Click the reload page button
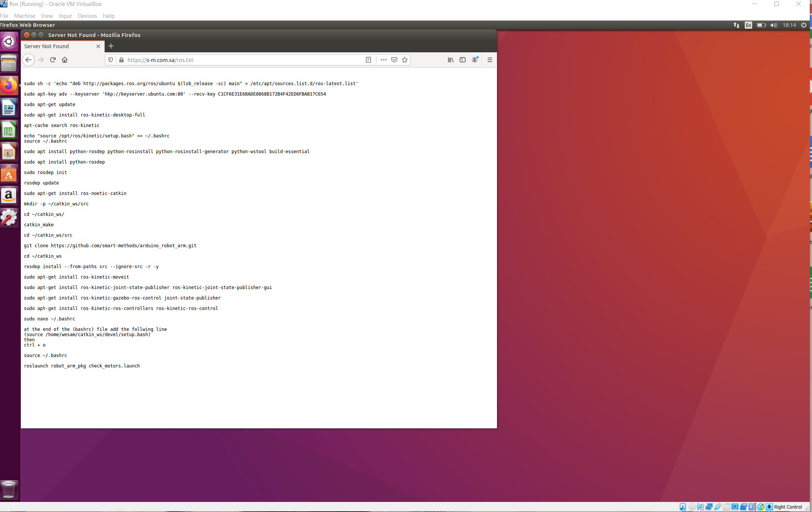 [53, 60]
